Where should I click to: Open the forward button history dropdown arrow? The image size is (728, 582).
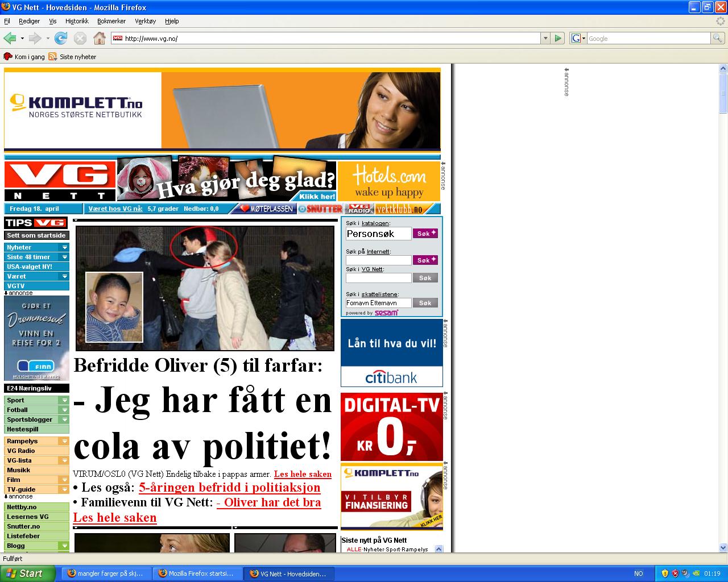pyautogui.click(x=48, y=38)
